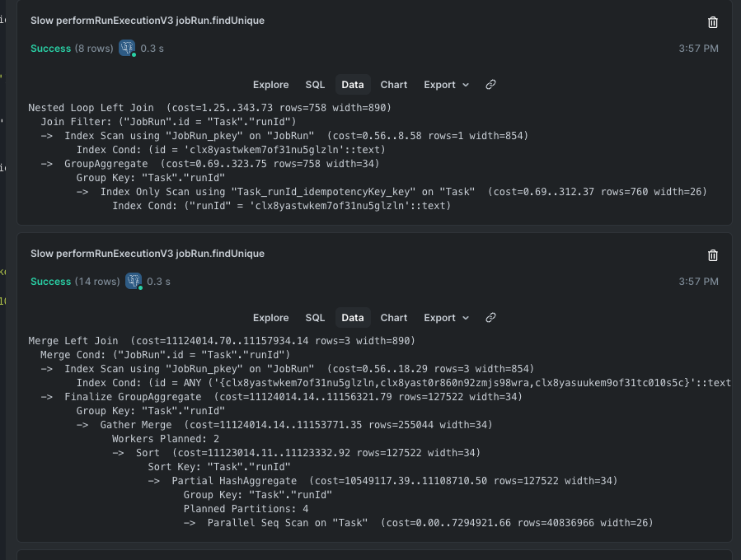Screen dimensions: 741x560
Task: Open Export dropdown in the second card
Action: click(x=446, y=318)
